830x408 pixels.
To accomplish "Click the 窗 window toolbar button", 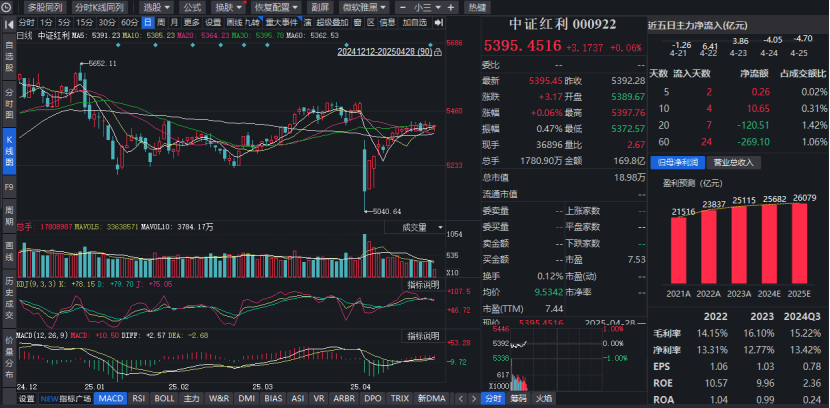I will pyautogui.click(x=358, y=23).
